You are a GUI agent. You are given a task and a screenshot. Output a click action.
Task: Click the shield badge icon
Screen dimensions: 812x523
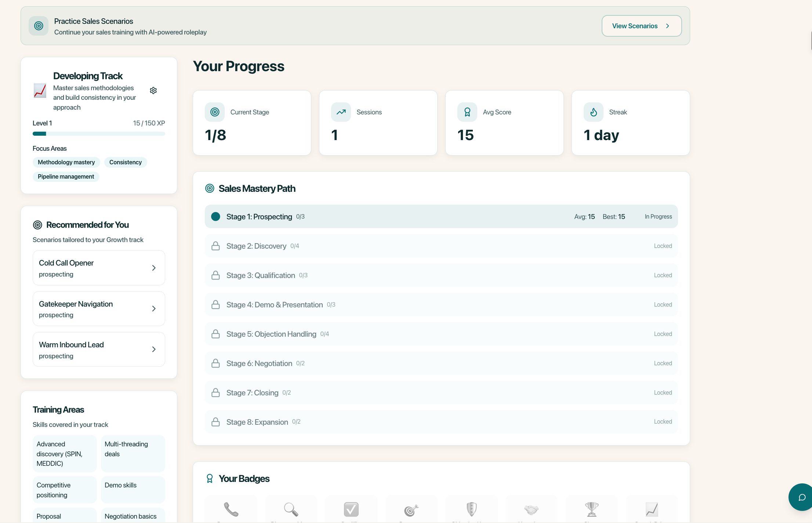[471, 509]
